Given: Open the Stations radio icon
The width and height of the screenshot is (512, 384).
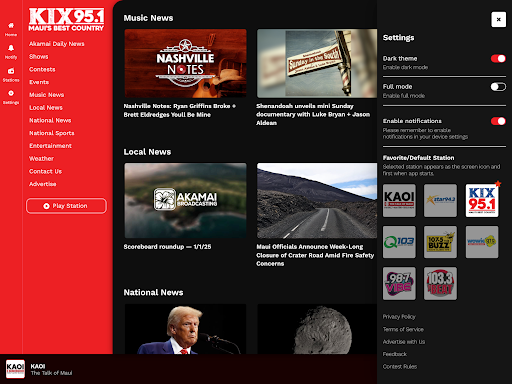Looking at the screenshot, I should pyautogui.click(x=11, y=74).
